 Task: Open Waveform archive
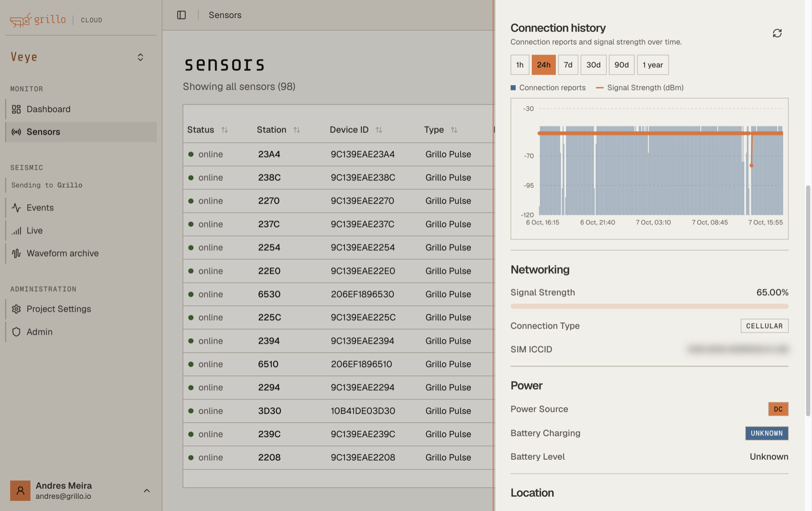pyautogui.click(x=81, y=253)
